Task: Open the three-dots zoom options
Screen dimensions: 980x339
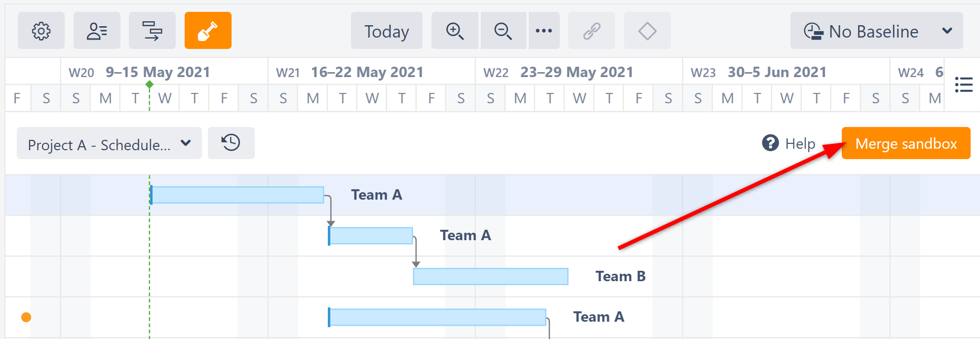Action: (x=544, y=31)
